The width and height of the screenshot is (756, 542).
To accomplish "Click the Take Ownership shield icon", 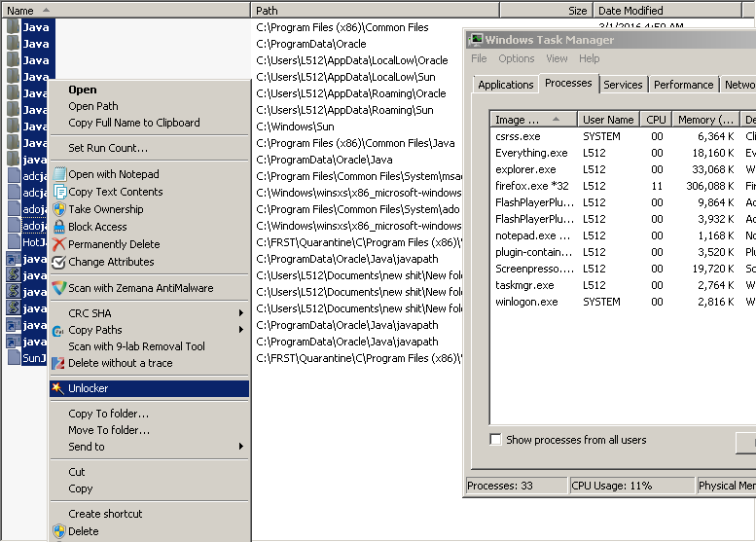I will pos(59,209).
